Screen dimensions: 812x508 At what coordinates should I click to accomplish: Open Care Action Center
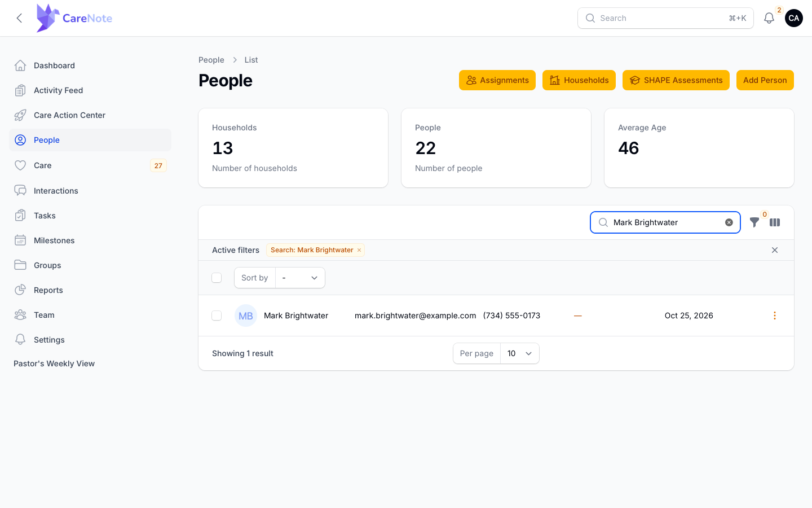pyautogui.click(x=90, y=115)
